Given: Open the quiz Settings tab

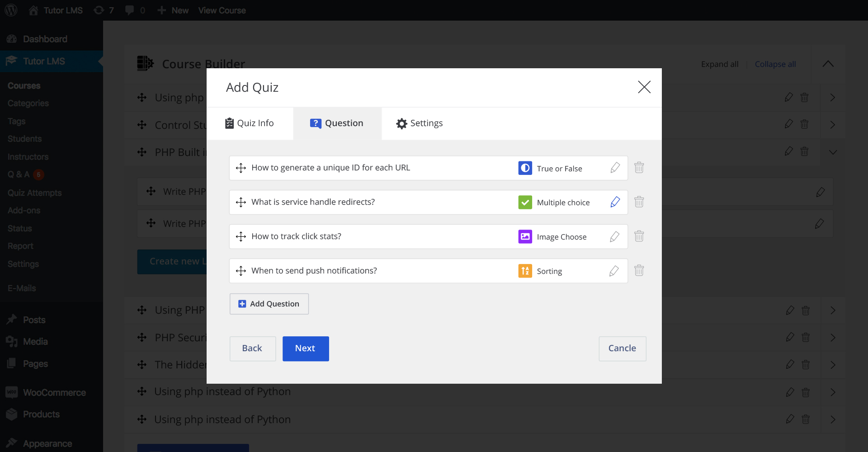Looking at the screenshot, I should [419, 123].
